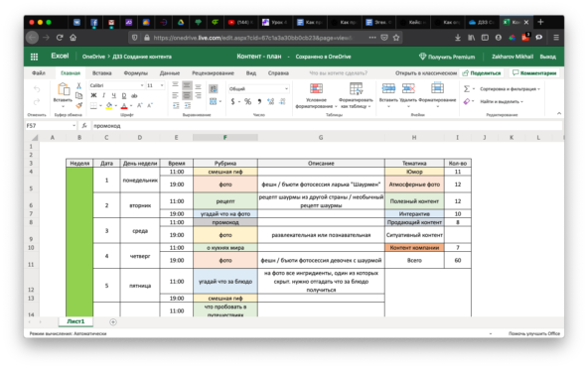Collapse the ribbon with the chevron
Viewport: 588px width, 369px height.
point(559,113)
